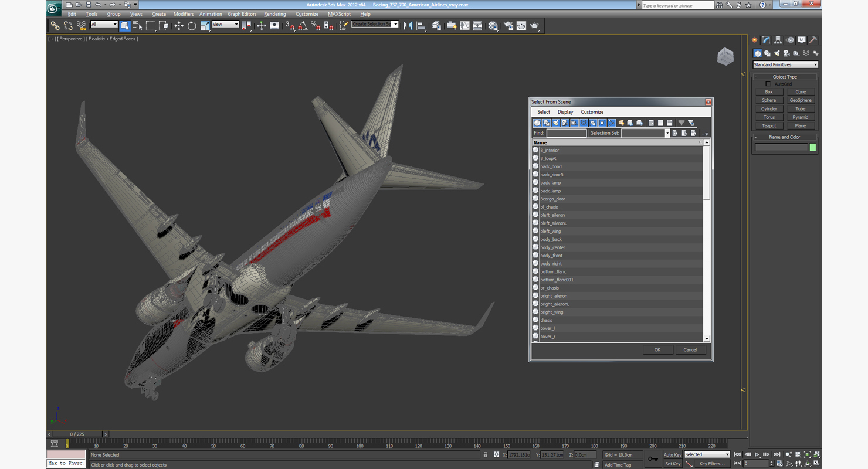The image size is (868, 469).
Task: Click the time slider 0 / 225 handle
Action: [77, 434]
